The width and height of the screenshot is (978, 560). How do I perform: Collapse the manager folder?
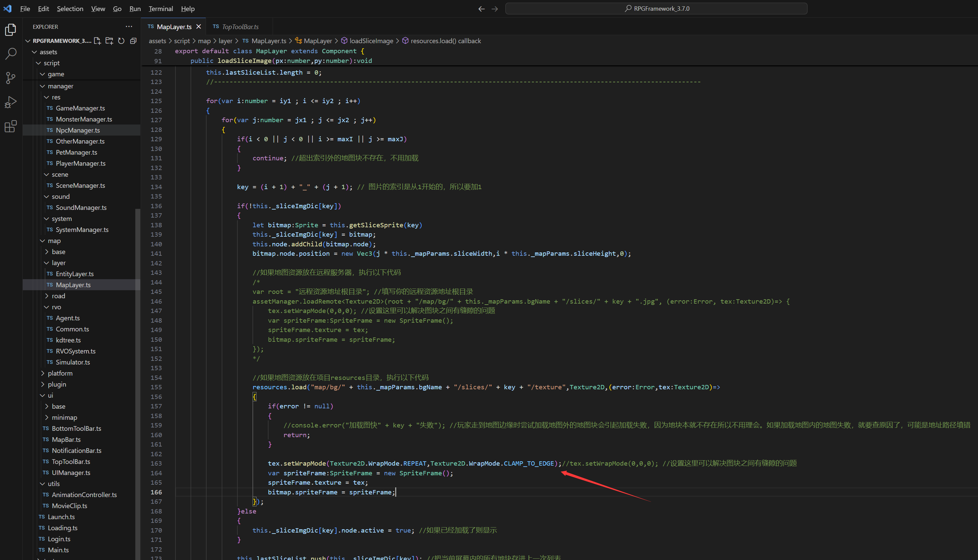point(60,86)
